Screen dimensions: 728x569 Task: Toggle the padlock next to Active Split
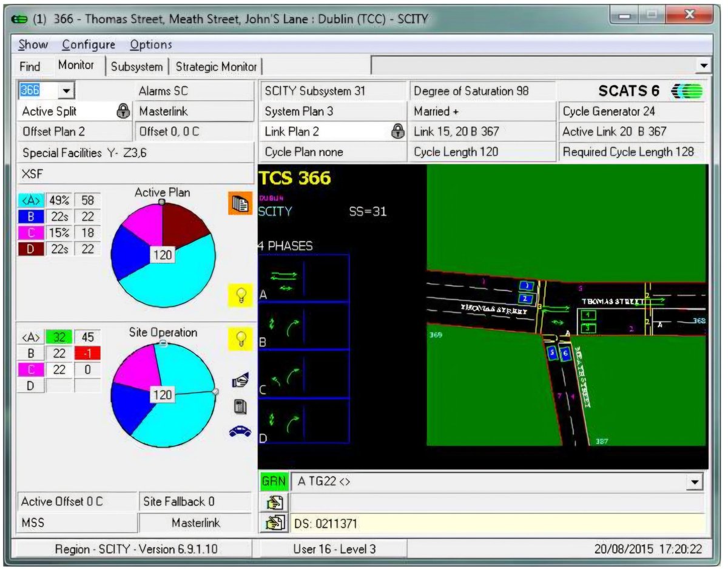123,111
